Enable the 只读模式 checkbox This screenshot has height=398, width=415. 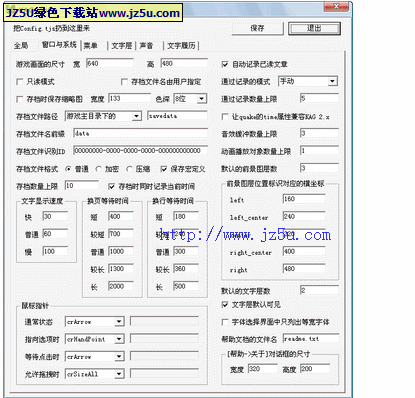tap(19, 81)
